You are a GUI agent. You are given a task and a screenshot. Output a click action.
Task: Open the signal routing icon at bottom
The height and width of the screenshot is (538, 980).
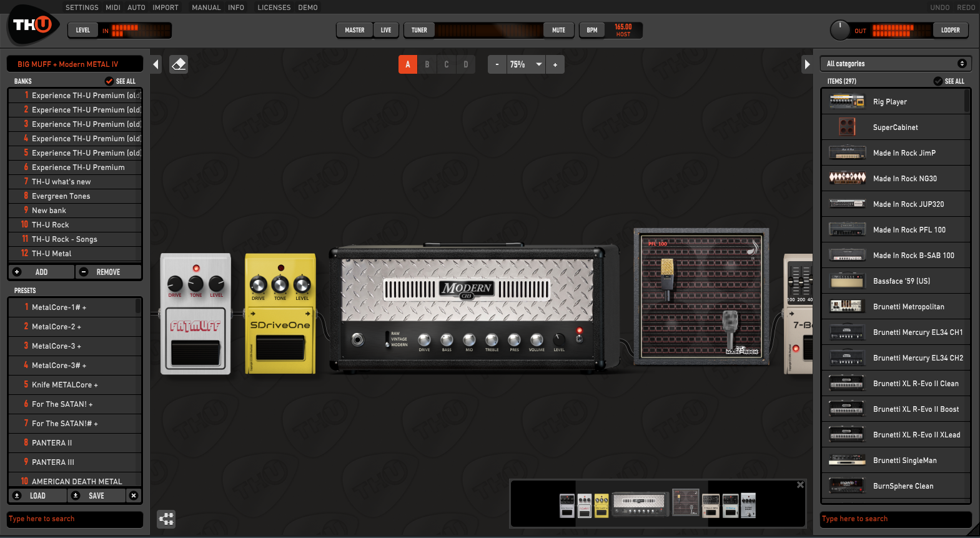166,519
